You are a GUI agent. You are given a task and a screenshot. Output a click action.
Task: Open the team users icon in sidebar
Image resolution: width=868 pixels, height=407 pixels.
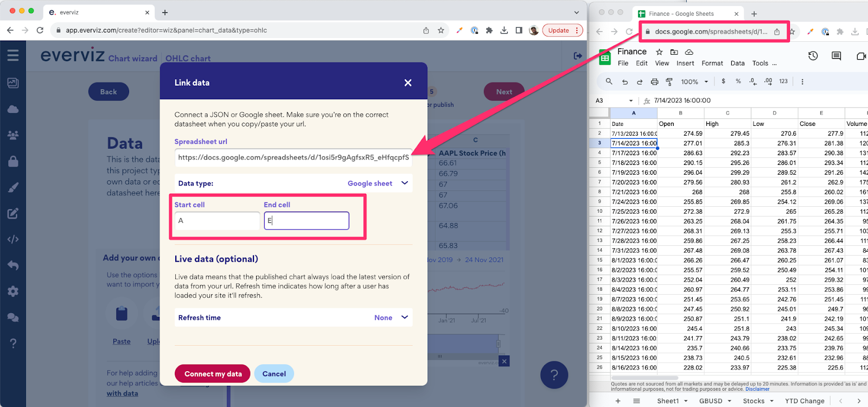click(13, 135)
